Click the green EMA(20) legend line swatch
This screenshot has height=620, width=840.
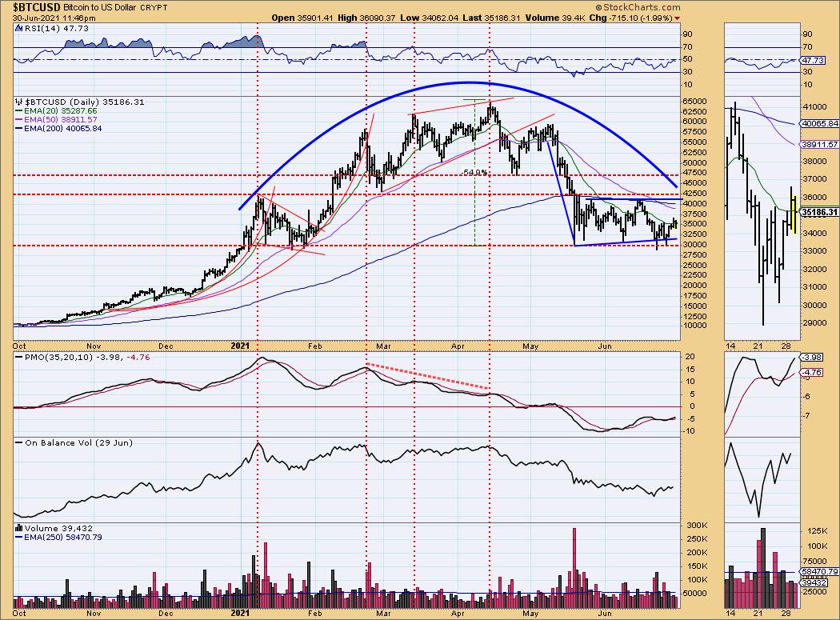(x=18, y=111)
